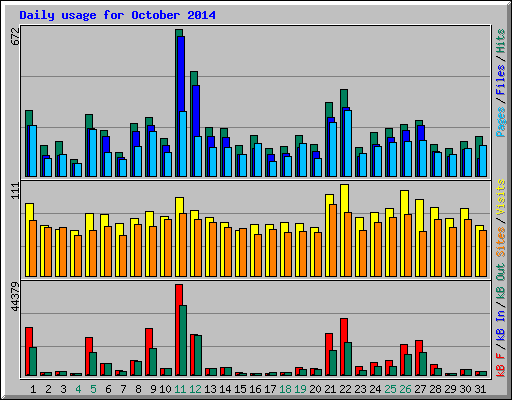Click day 22 on the x-axis
Image resolution: width=512 pixels, height=400 pixels.
(345, 389)
